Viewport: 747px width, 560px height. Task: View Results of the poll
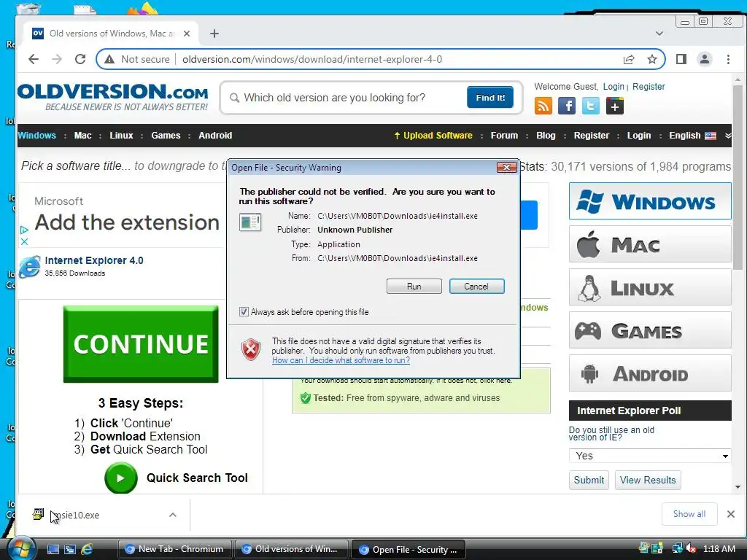[648, 480]
